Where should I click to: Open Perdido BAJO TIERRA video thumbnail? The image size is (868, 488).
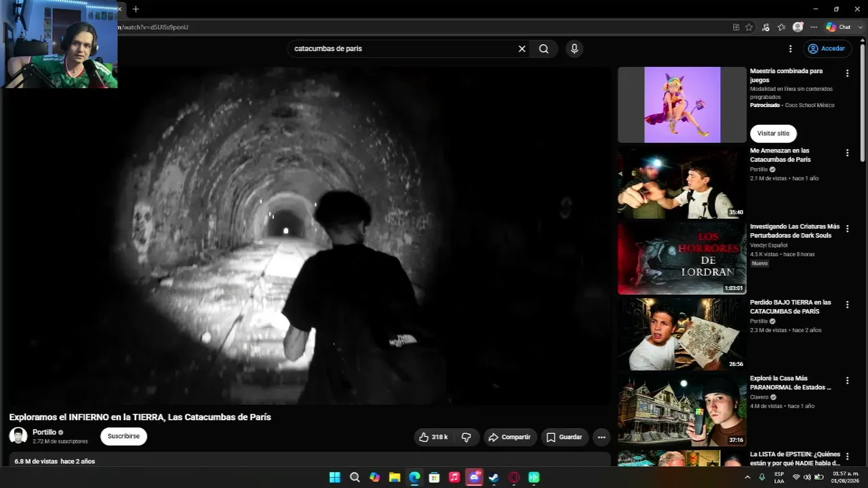coord(682,334)
